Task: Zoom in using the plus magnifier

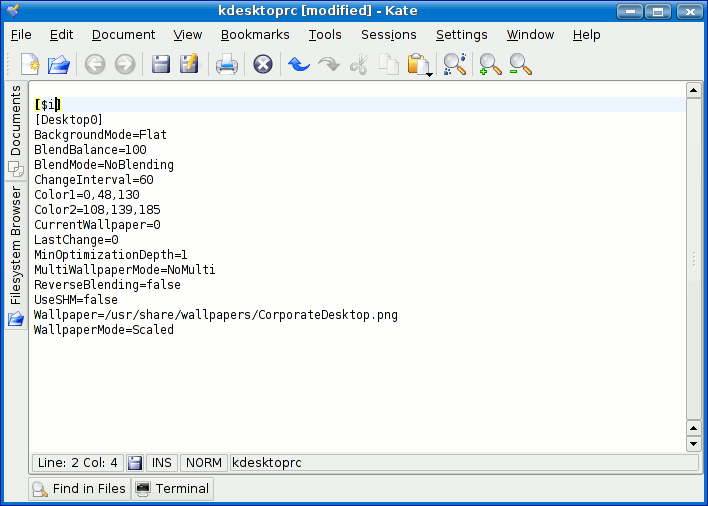Action: (x=490, y=65)
